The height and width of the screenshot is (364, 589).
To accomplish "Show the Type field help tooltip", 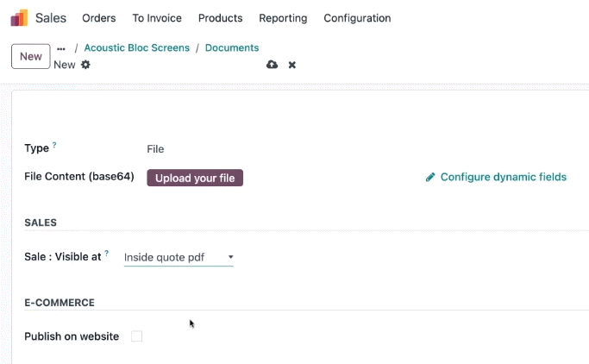I will (x=54, y=145).
